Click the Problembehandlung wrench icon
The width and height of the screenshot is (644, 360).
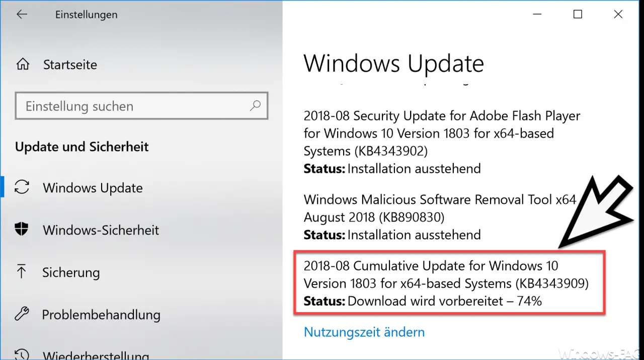pos(22,315)
